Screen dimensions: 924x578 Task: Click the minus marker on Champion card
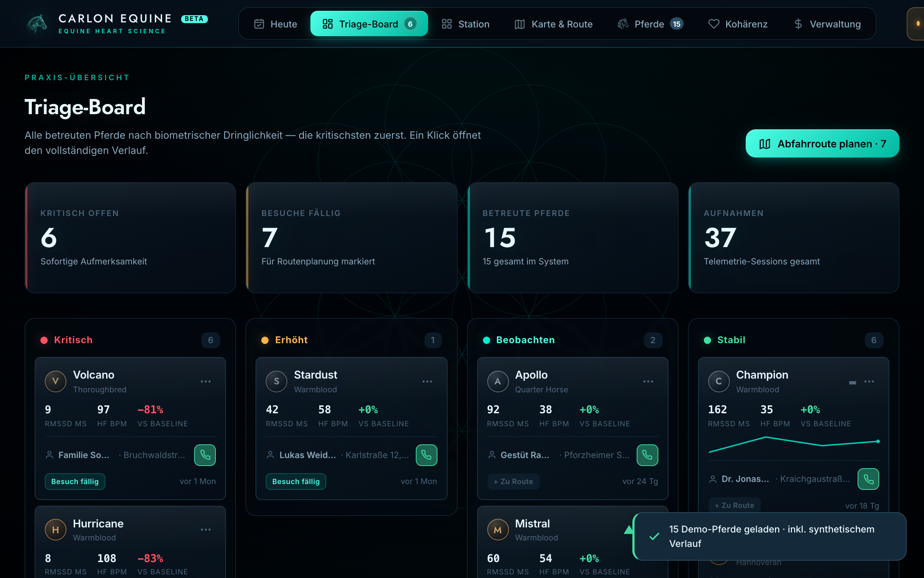[852, 382]
